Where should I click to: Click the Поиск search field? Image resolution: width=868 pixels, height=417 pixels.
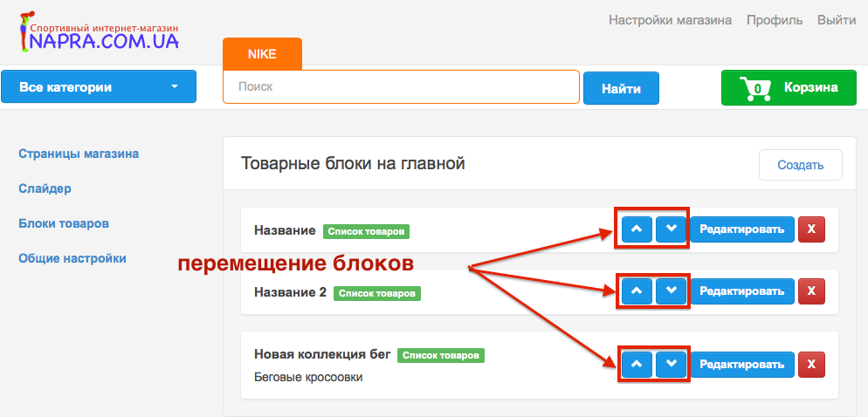pos(402,87)
